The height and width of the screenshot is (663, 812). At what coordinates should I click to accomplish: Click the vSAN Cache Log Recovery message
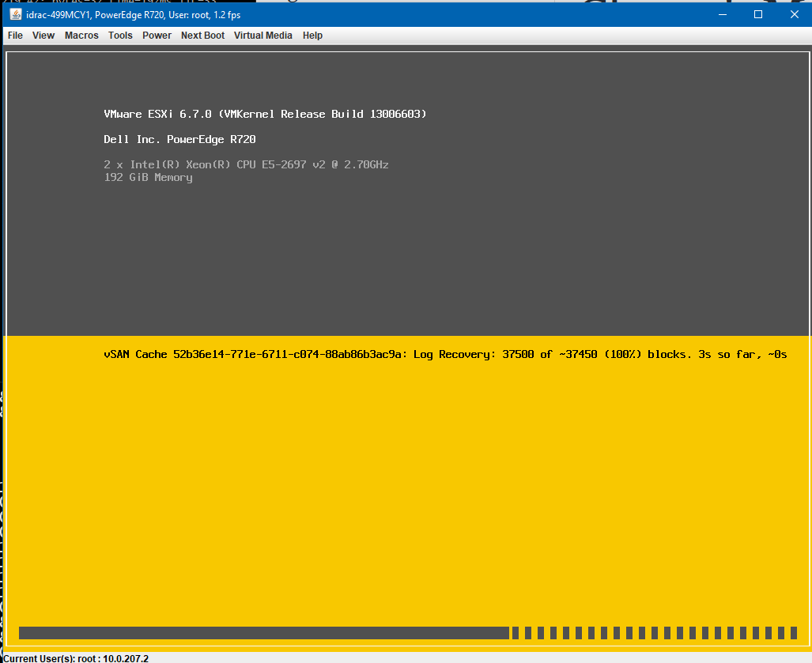tap(443, 354)
